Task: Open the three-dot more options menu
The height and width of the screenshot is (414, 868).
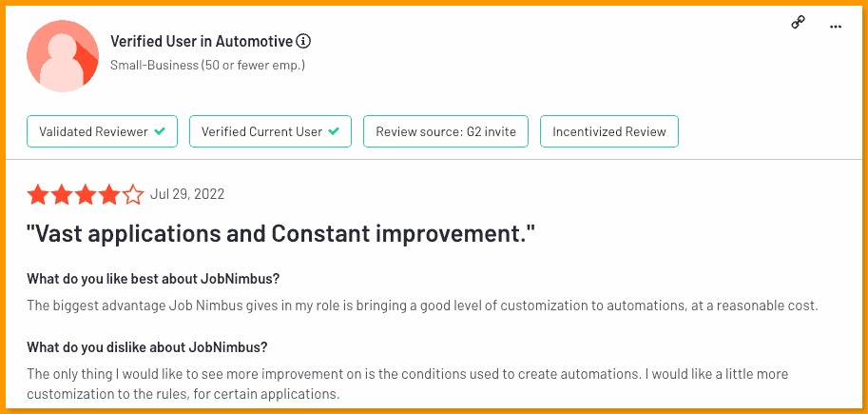Action: (x=836, y=26)
